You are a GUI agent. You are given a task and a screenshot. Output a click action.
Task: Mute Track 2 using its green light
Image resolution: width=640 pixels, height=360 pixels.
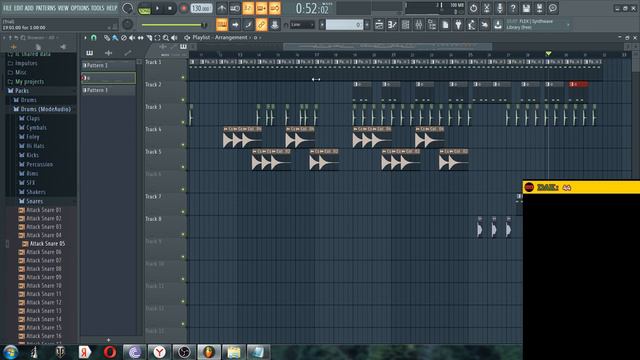[x=183, y=100]
